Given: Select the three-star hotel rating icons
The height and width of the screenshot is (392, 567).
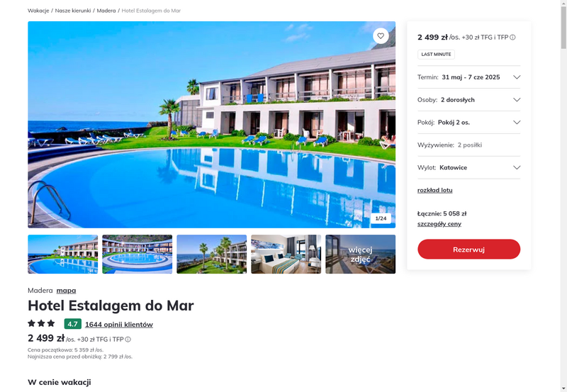Looking at the screenshot, I should point(41,323).
